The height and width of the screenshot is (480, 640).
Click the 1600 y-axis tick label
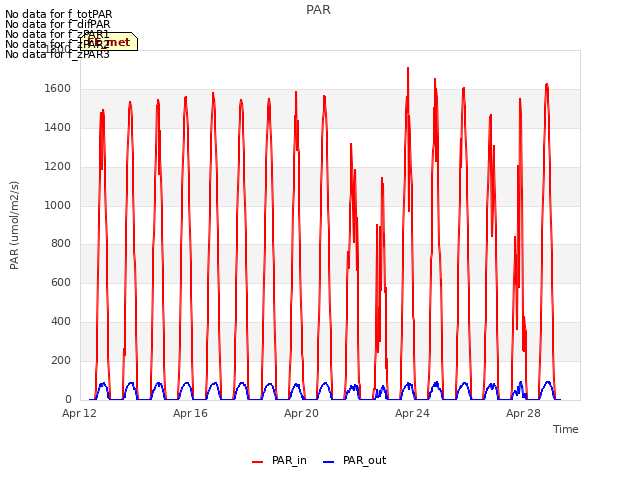58,89
